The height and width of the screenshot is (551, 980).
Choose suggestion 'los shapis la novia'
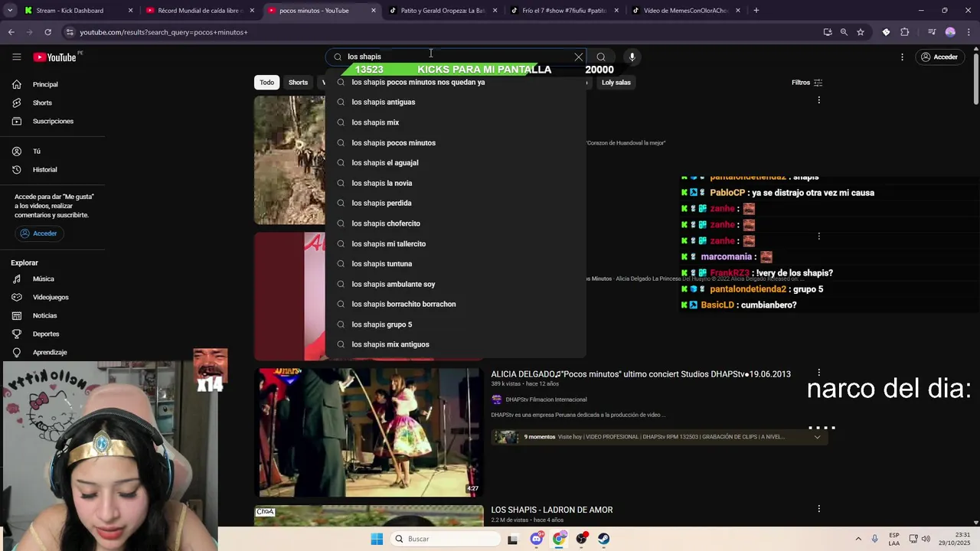[x=456, y=183]
